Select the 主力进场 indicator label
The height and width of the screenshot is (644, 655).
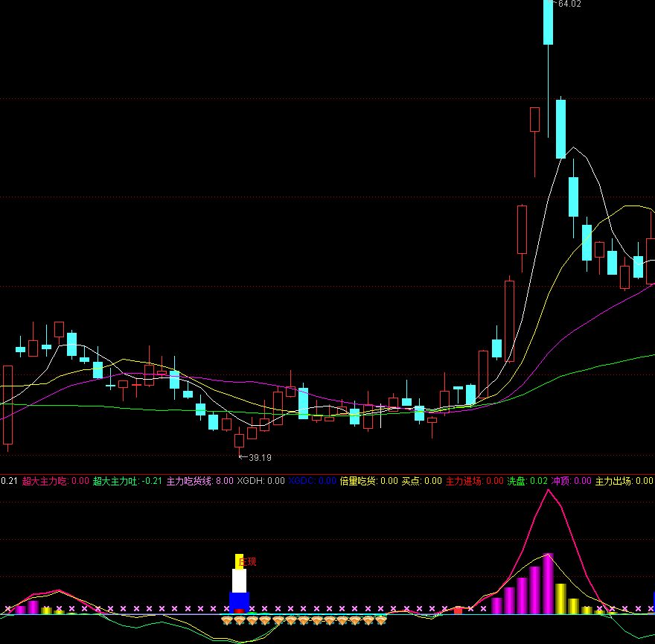point(464,482)
